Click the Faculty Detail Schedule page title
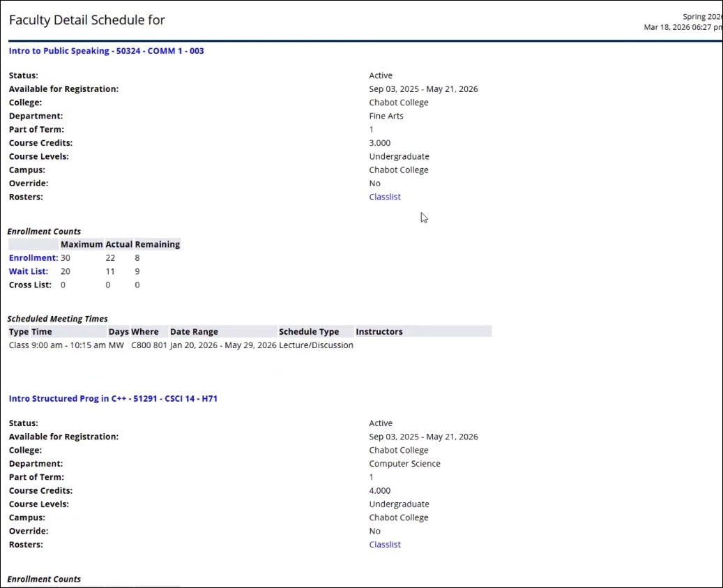This screenshot has width=723, height=588. pyautogui.click(x=86, y=20)
